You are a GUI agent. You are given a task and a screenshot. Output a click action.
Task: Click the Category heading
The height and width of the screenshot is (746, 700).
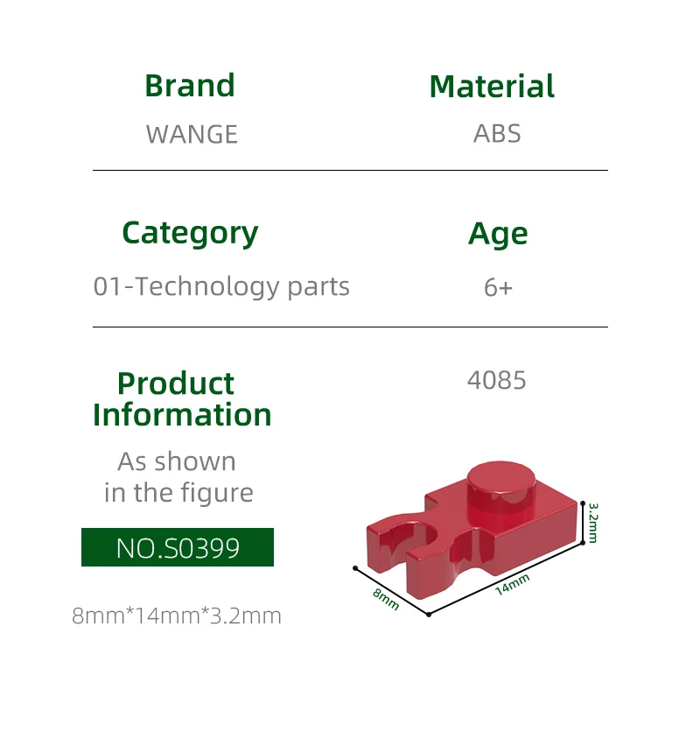coord(190,233)
